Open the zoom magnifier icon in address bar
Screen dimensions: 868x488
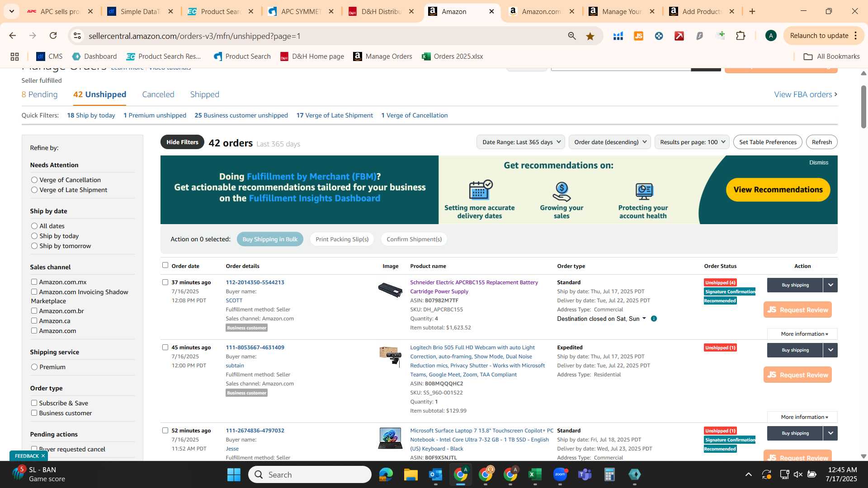[572, 36]
